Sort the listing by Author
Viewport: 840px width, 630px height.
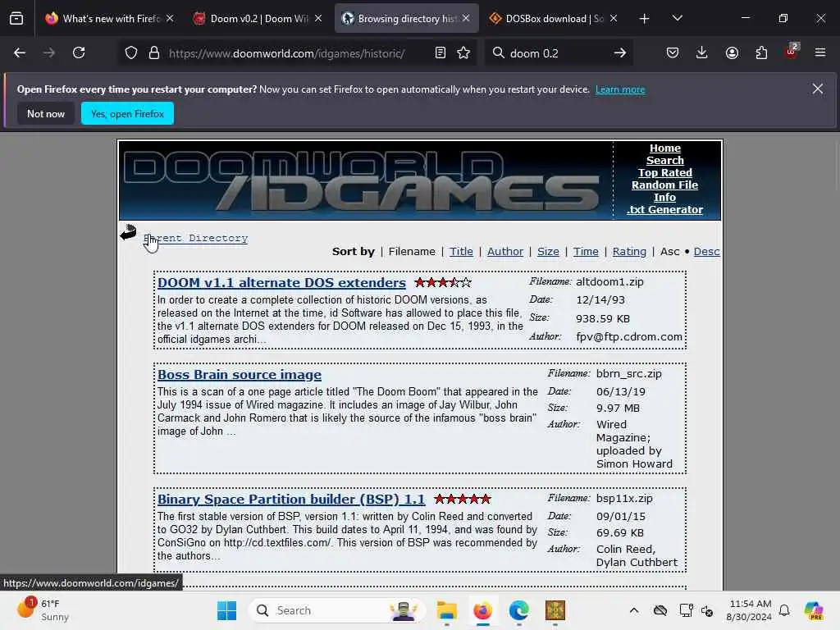pyautogui.click(x=505, y=251)
